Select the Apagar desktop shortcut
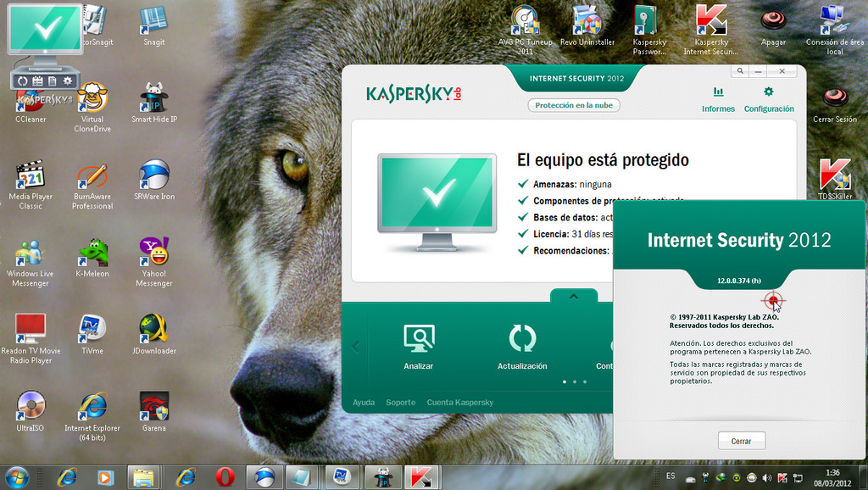This screenshot has height=490, width=868. pos(773,26)
